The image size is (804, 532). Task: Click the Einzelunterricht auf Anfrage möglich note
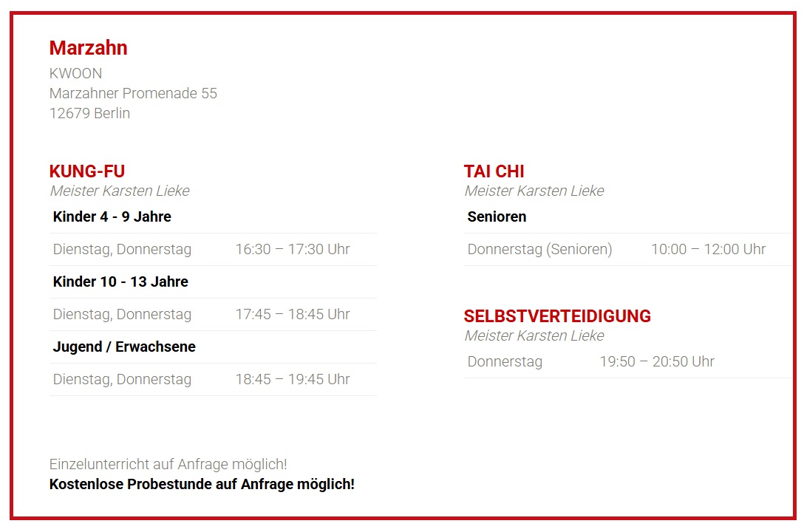[168, 464]
